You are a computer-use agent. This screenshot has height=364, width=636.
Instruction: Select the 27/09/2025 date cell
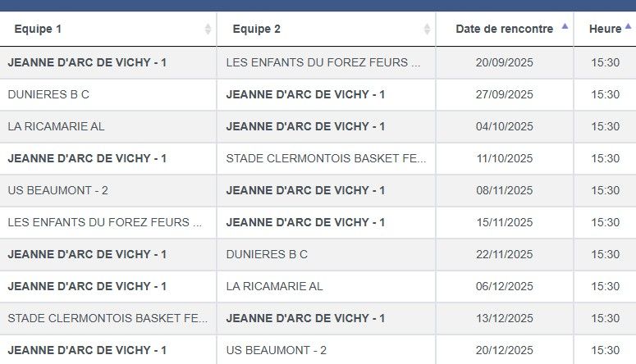click(505, 94)
